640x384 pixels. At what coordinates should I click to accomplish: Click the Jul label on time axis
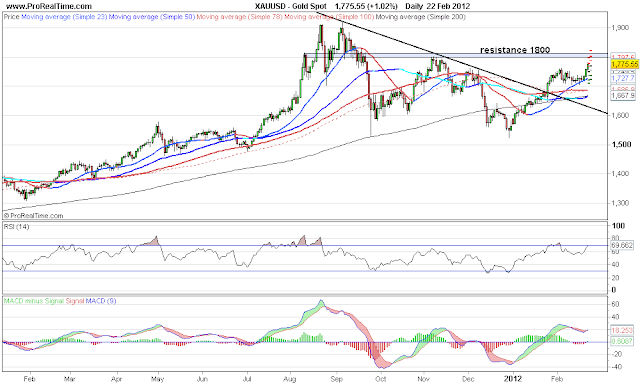point(247,379)
